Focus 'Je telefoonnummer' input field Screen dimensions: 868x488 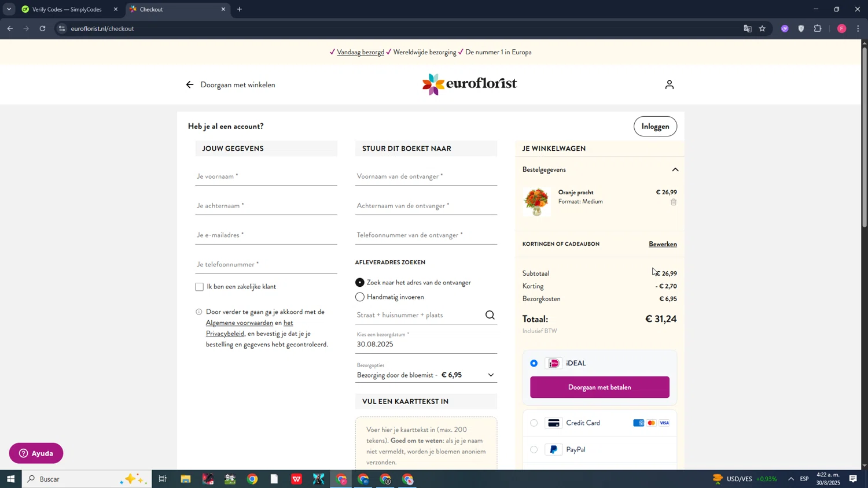coord(266,265)
